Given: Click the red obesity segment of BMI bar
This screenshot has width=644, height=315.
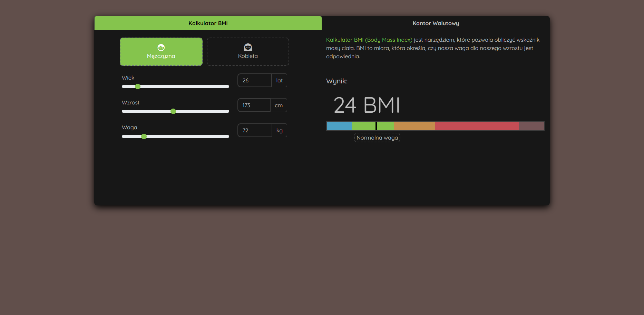Looking at the screenshot, I should pos(477,126).
